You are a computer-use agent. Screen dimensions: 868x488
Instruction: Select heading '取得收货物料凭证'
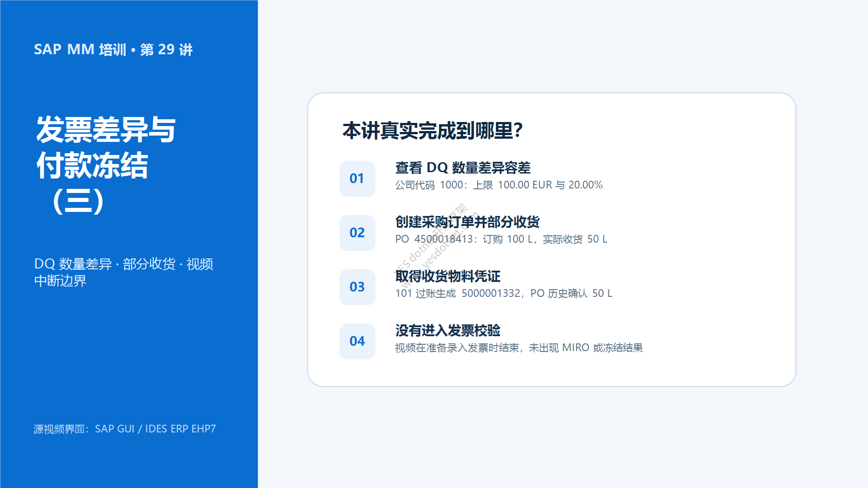tap(448, 276)
